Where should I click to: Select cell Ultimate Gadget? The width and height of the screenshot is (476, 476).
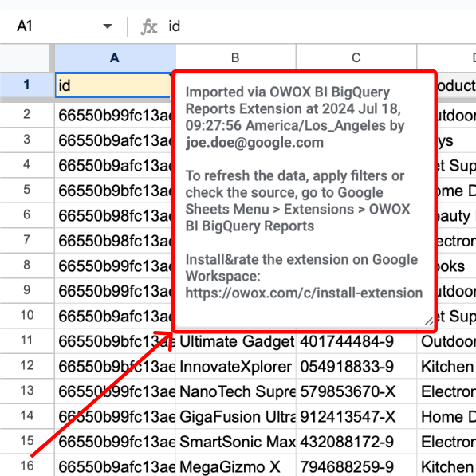(x=235, y=341)
